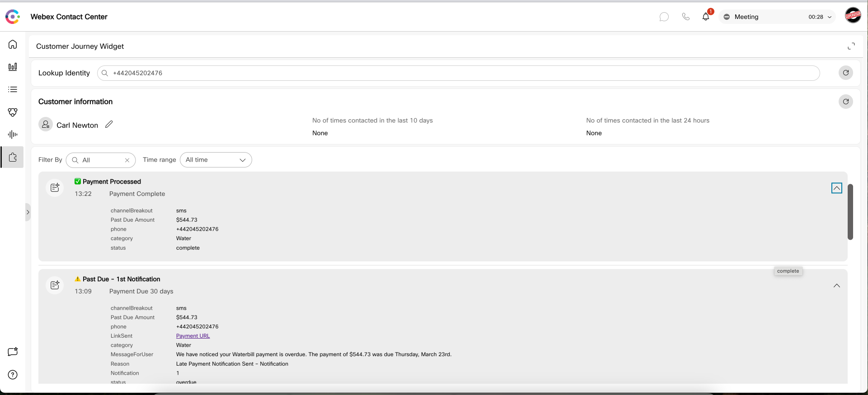The height and width of the screenshot is (395, 868).
Task: Refresh the Customer information section
Action: tap(846, 102)
